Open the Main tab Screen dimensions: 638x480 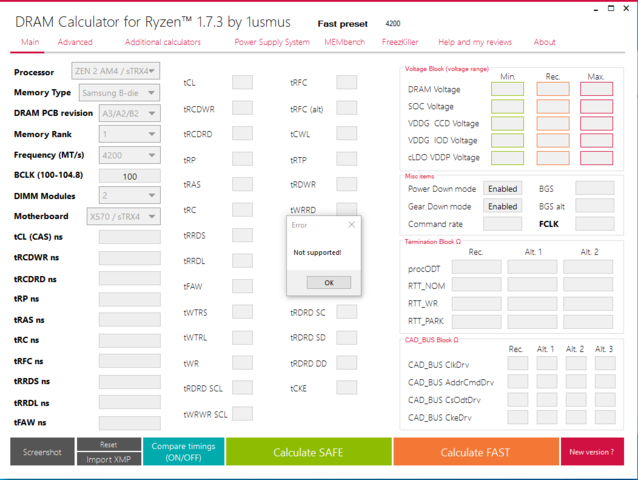point(30,42)
